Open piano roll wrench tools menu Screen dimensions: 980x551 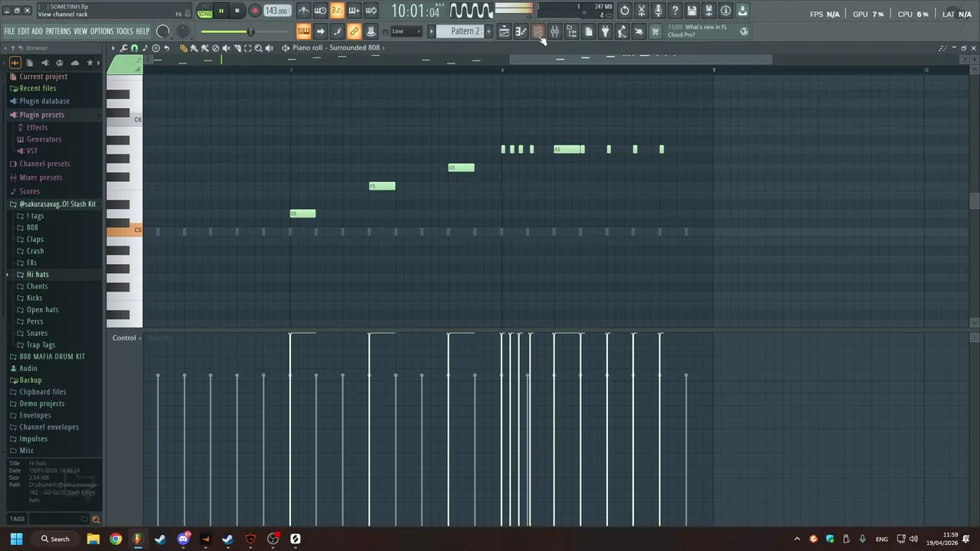click(123, 48)
